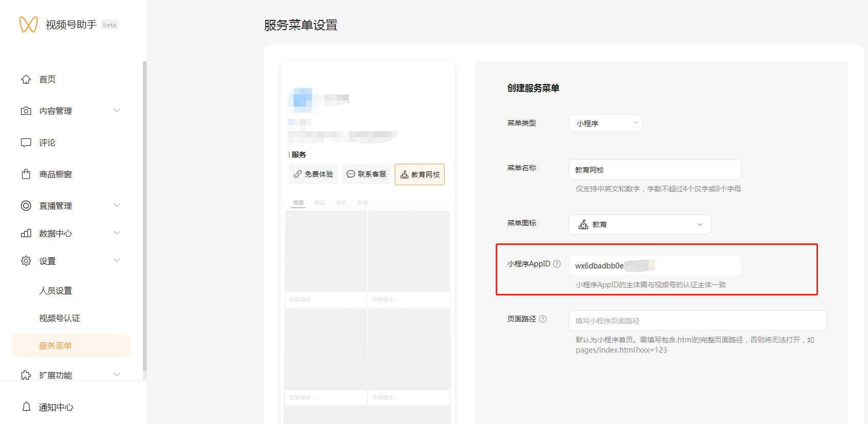The width and height of the screenshot is (868, 424).
Task: Go to 人员设置 in the sidebar
Action: coord(56,290)
